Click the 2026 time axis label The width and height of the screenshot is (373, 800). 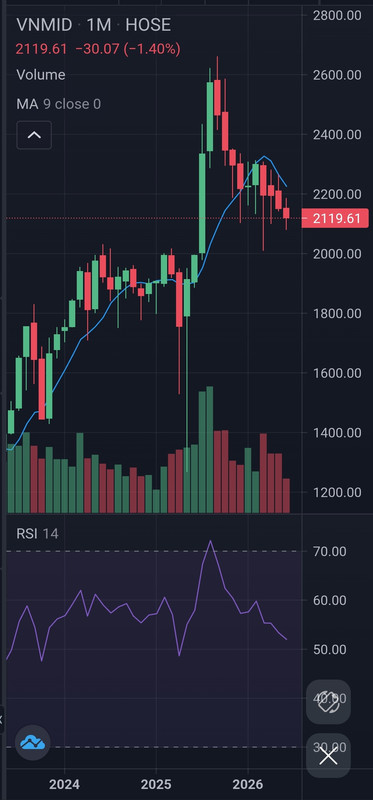tap(247, 783)
